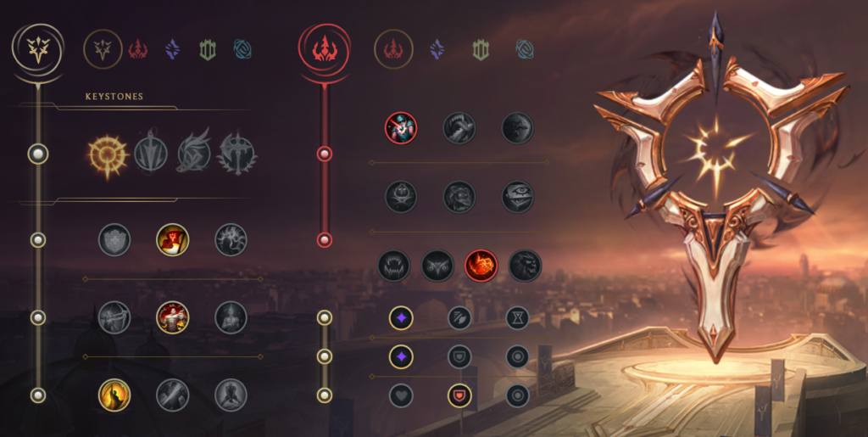This screenshot has width=868, height=437.
Task: Click the keystone node on Precision rail
Action: coord(38,154)
